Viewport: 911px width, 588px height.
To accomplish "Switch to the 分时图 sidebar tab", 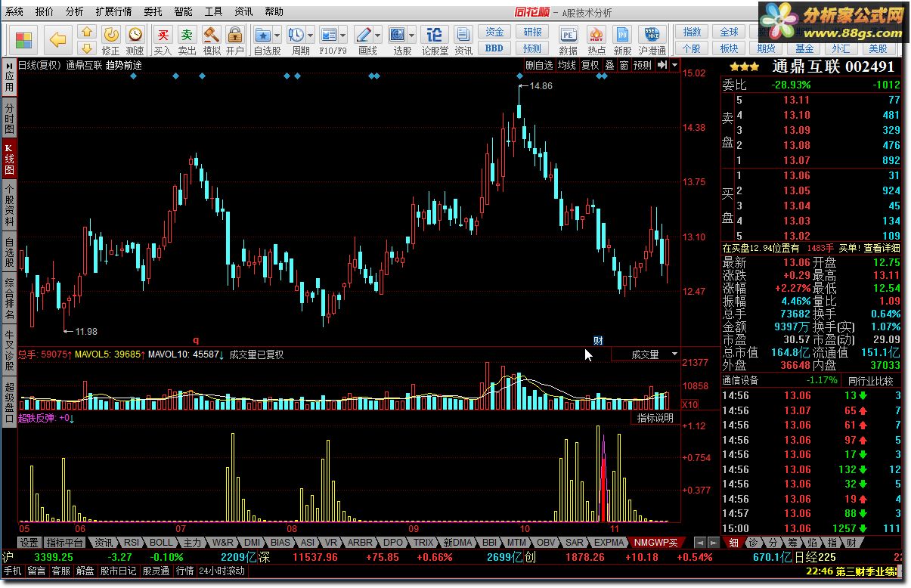I will (9, 117).
